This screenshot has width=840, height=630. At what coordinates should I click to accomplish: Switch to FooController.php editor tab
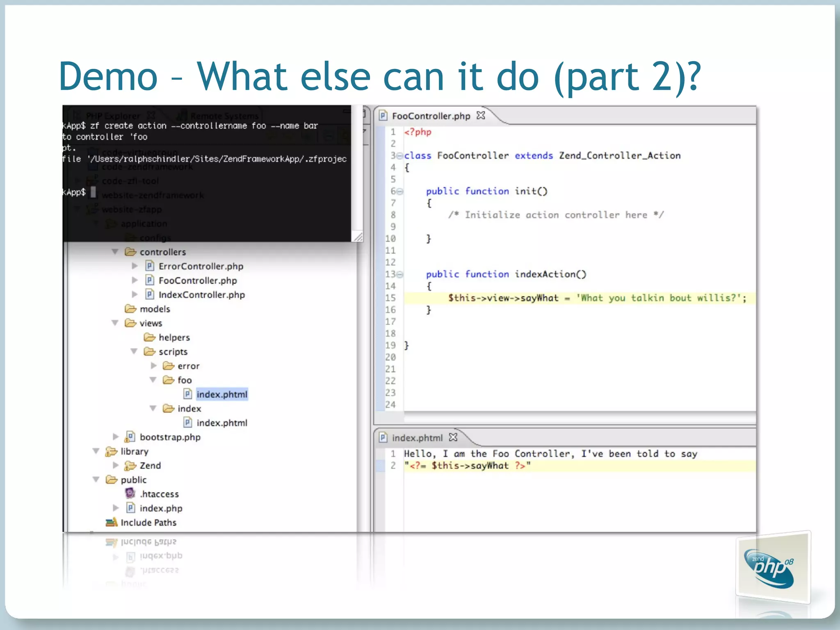tap(431, 116)
